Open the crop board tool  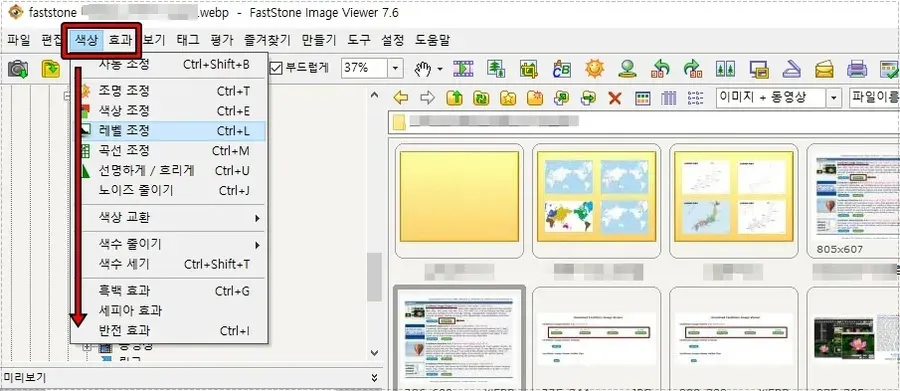coord(528,69)
